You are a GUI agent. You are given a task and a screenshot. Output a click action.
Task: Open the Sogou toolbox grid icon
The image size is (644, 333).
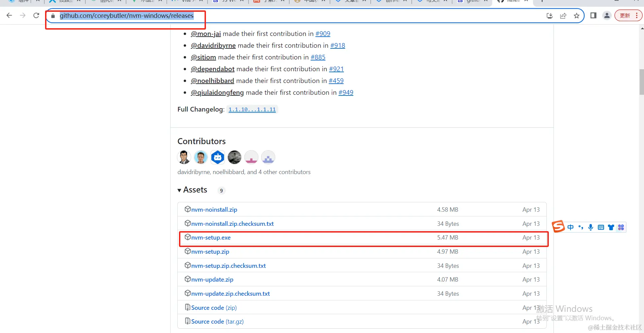click(x=621, y=227)
